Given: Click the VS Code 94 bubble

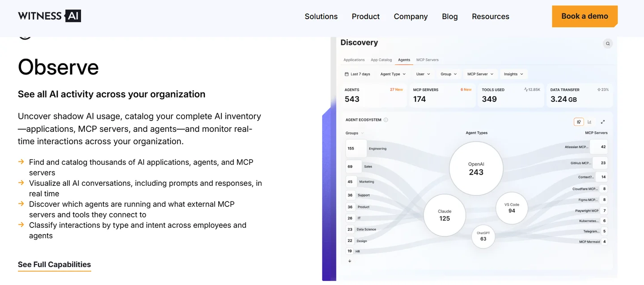Looking at the screenshot, I should 512,208.
